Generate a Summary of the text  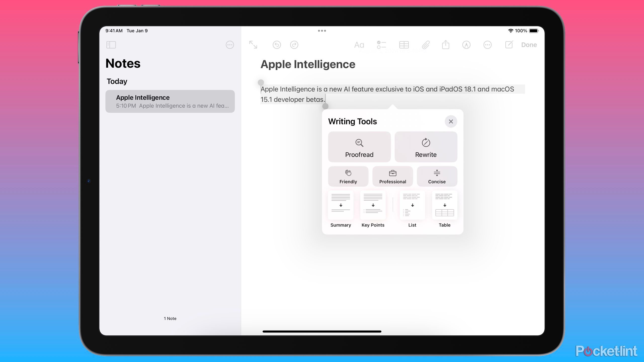[x=341, y=209]
